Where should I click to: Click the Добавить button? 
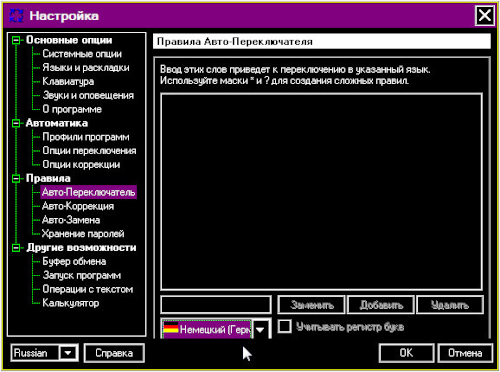point(381,305)
